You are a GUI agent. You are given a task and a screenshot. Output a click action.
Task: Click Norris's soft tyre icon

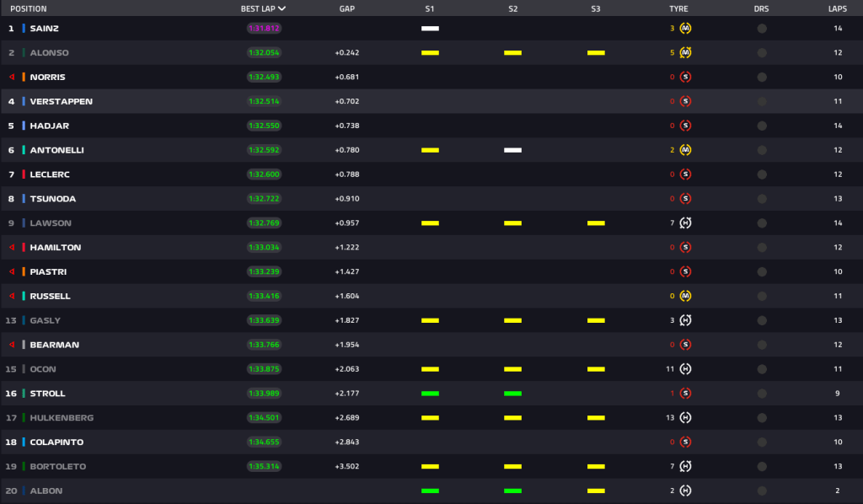tap(685, 77)
